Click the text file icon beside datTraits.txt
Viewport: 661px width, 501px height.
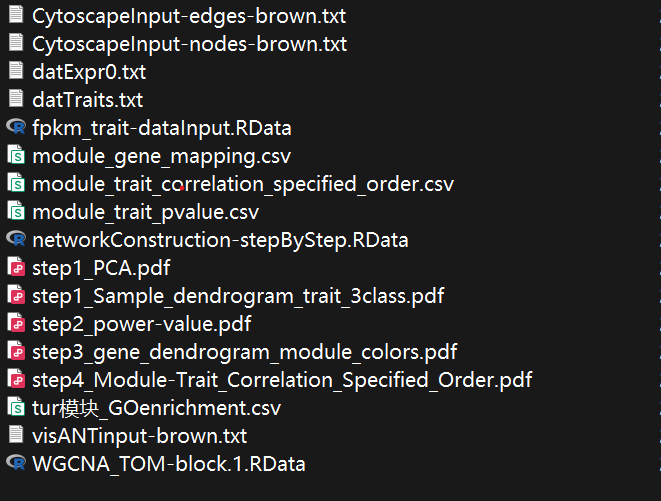[15, 100]
